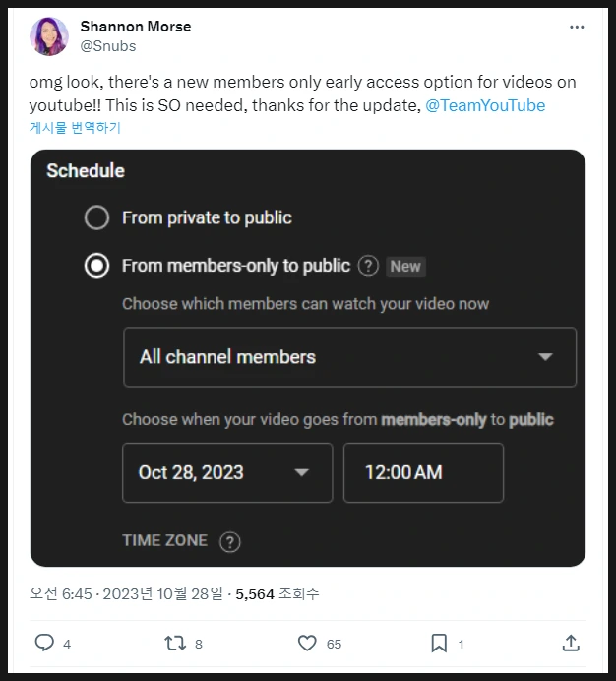Screen dimensions: 616x681
Task: Open Shannon Morse's profile picture
Action: 48,36
